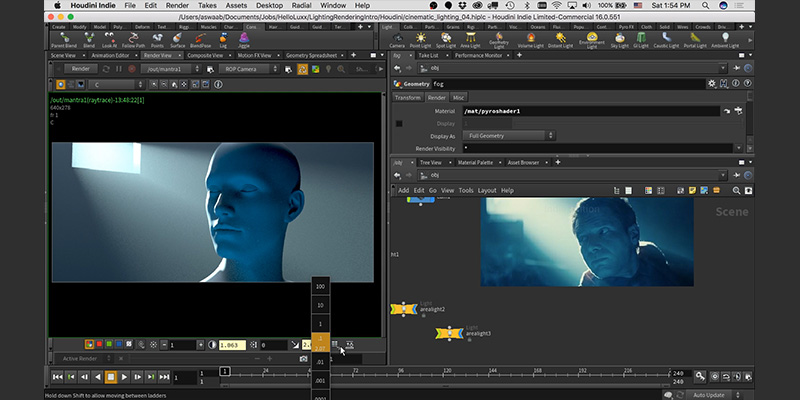Open the Takes menu

point(207,5)
